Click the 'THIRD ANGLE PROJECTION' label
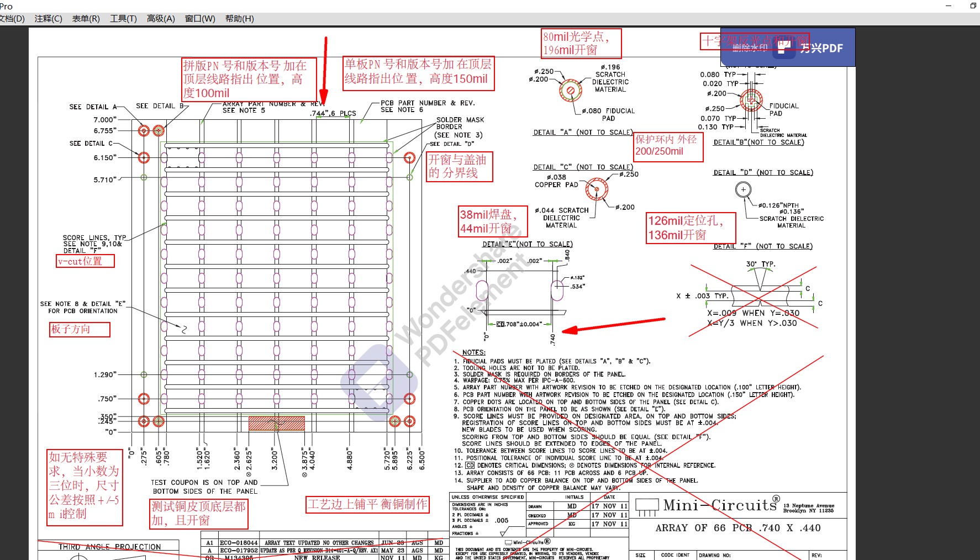The width and height of the screenshot is (980, 560). coord(110,547)
